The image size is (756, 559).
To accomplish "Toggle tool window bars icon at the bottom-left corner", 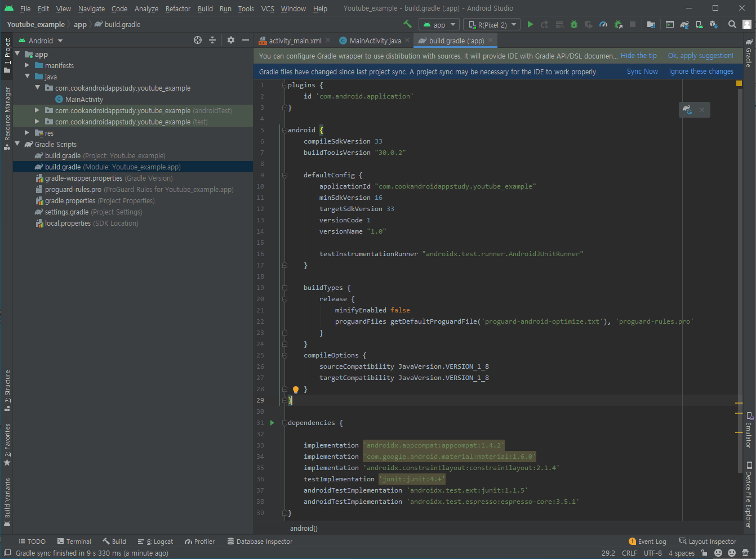I will [x=7, y=553].
